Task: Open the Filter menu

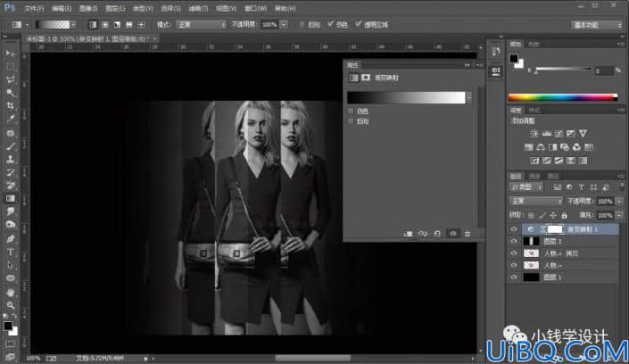Action: pos(198,8)
